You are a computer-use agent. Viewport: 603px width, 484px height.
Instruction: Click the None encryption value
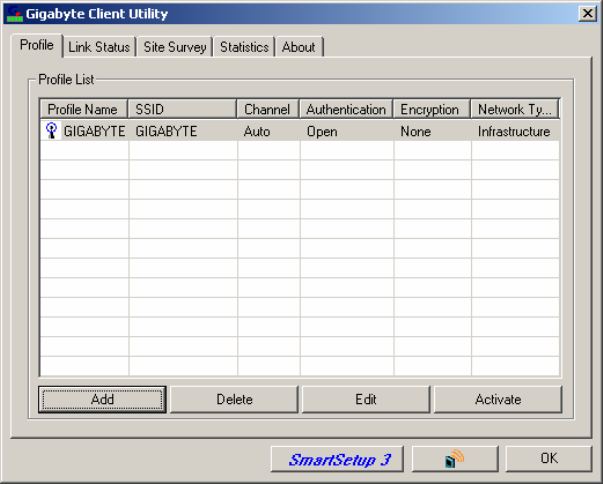(416, 131)
